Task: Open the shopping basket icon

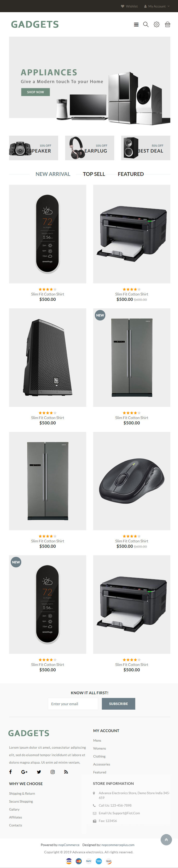Action: 167,25
